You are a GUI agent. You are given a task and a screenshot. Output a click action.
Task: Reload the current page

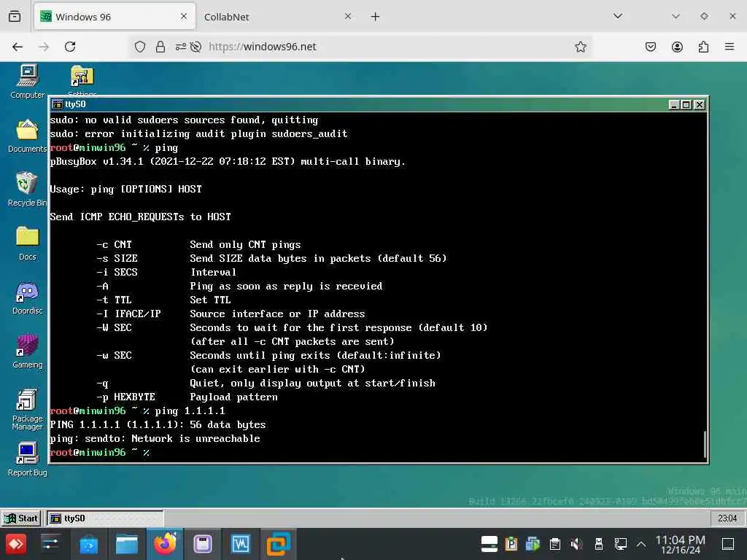pos(70,47)
